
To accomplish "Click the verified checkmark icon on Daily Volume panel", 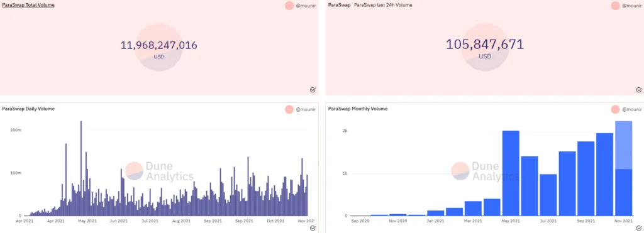I will (x=312, y=228).
